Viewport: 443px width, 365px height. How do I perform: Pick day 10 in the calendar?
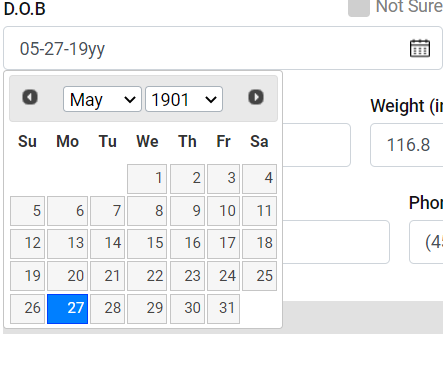[223, 211]
